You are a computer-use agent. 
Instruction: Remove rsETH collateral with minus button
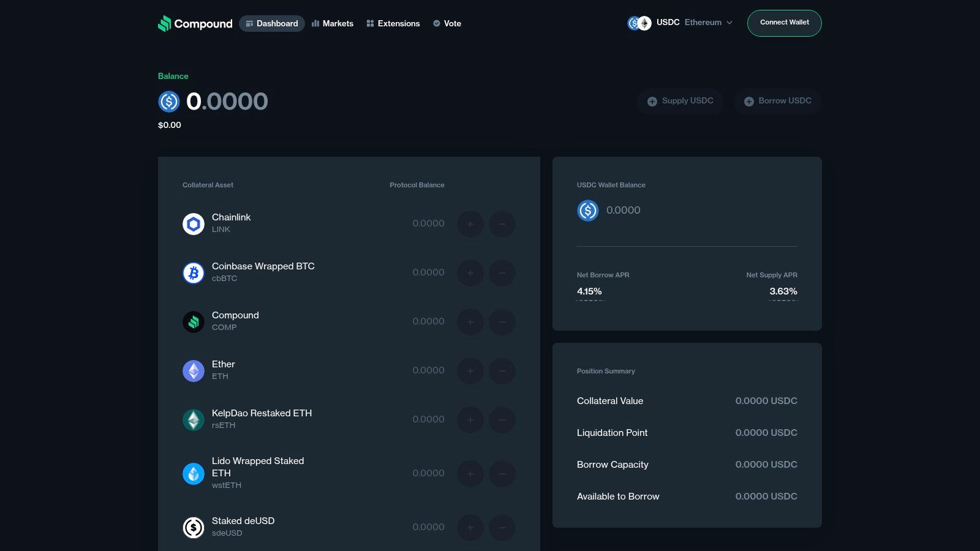pos(502,420)
